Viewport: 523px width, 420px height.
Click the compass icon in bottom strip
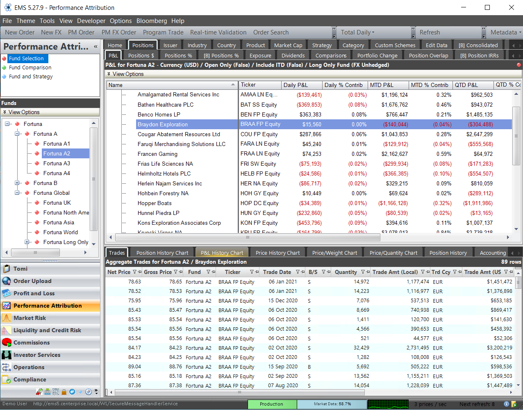pos(88,392)
